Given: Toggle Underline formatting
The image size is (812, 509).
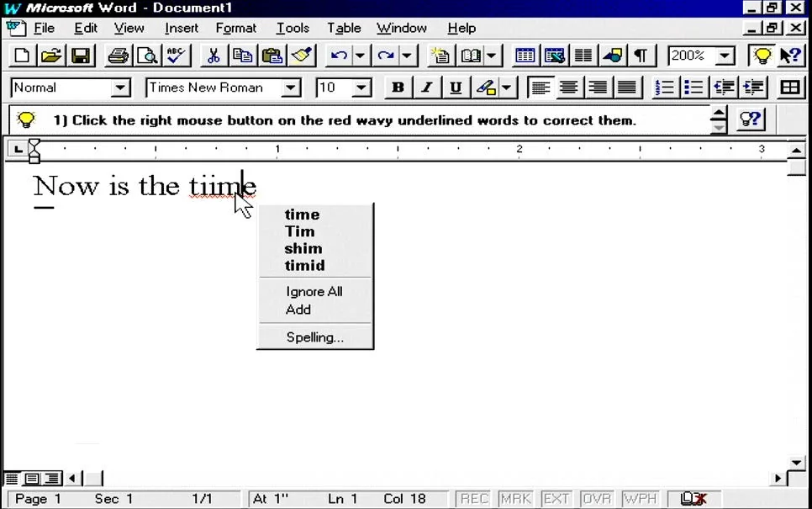Looking at the screenshot, I should click(x=456, y=88).
